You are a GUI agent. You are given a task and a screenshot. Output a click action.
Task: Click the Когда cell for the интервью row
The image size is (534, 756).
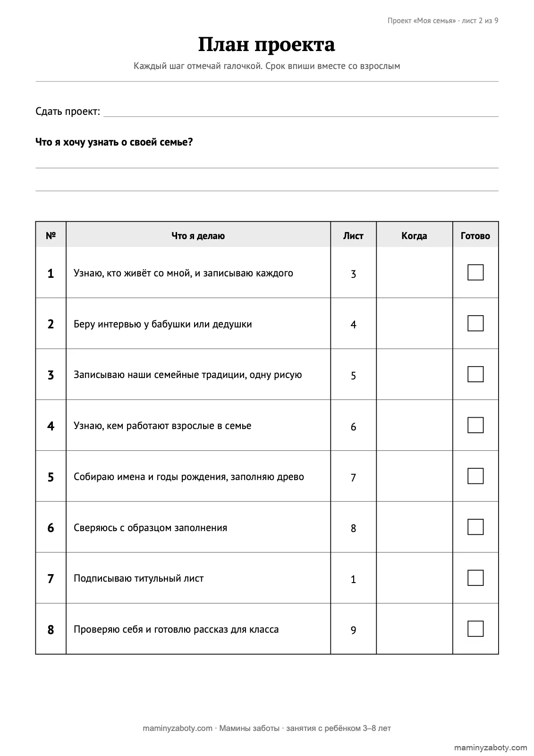click(x=414, y=324)
